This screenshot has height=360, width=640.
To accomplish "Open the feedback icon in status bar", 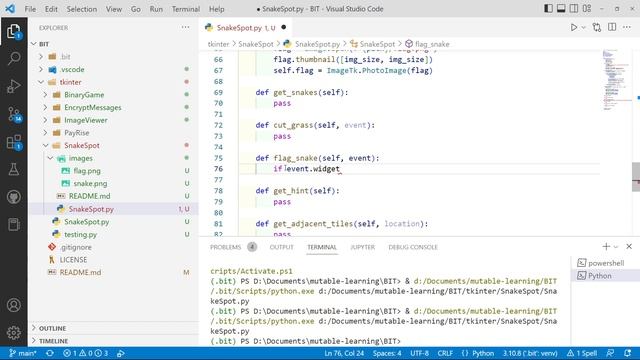I will [610, 353].
